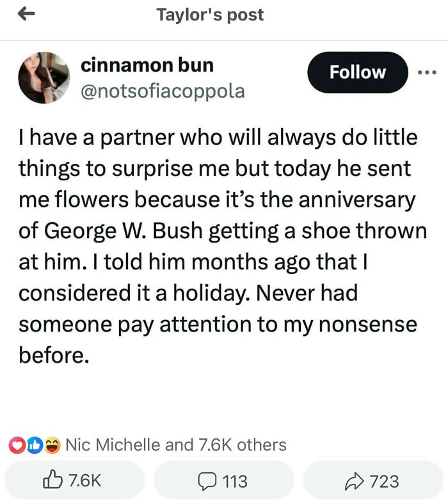The width and height of the screenshot is (448, 503).
Task: Open Nic Michelle's name in reactions
Action: click(x=113, y=444)
